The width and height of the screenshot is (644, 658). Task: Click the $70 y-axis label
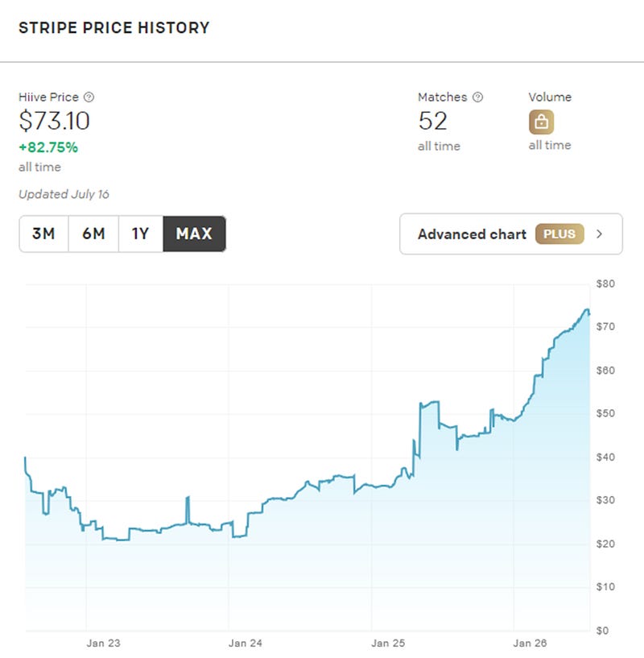[x=605, y=326]
